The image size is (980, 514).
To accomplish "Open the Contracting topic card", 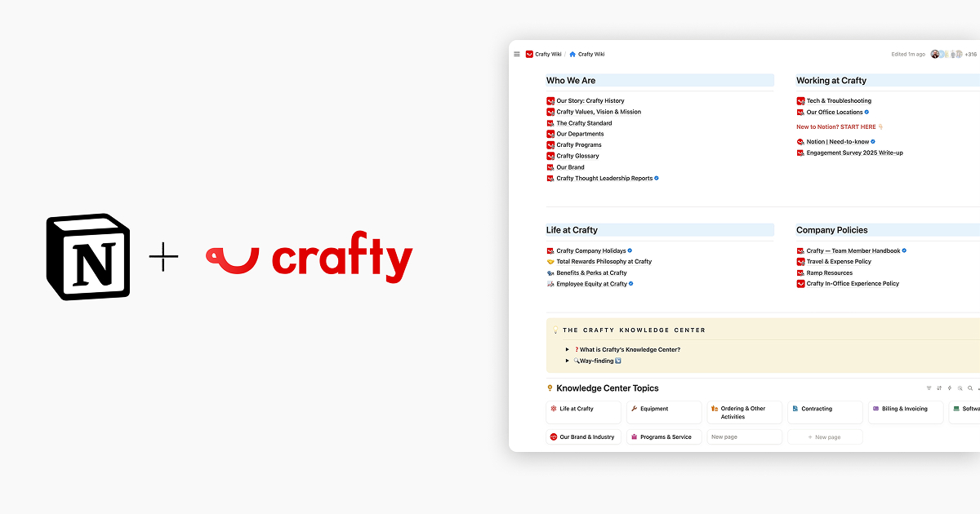I will click(x=825, y=412).
